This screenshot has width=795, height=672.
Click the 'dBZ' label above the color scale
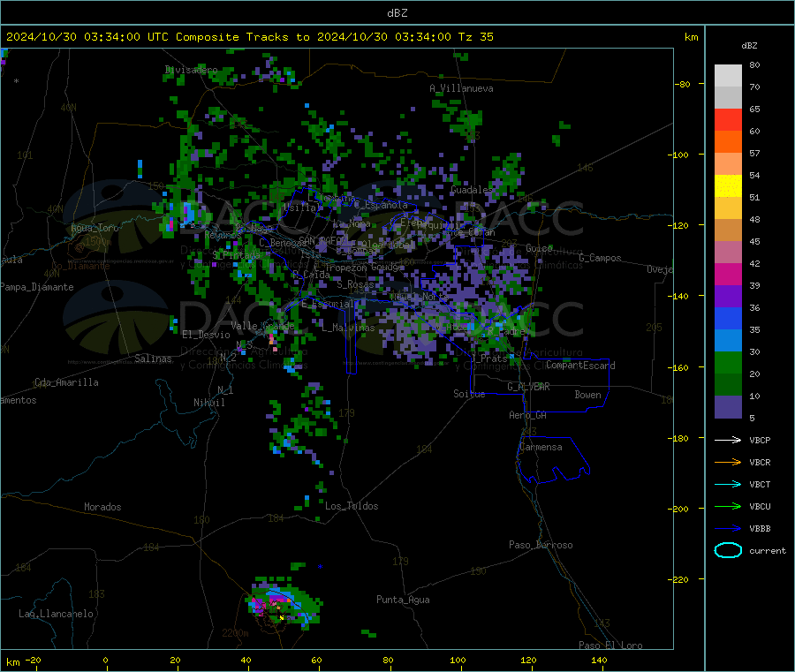pyautogui.click(x=749, y=46)
